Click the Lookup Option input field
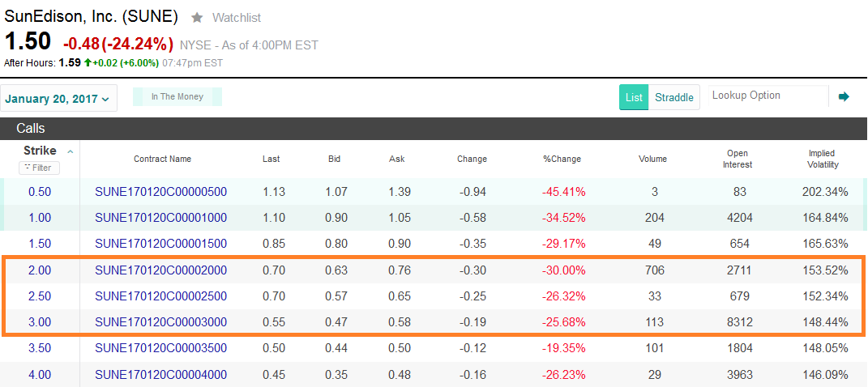 tap(768, 96)
